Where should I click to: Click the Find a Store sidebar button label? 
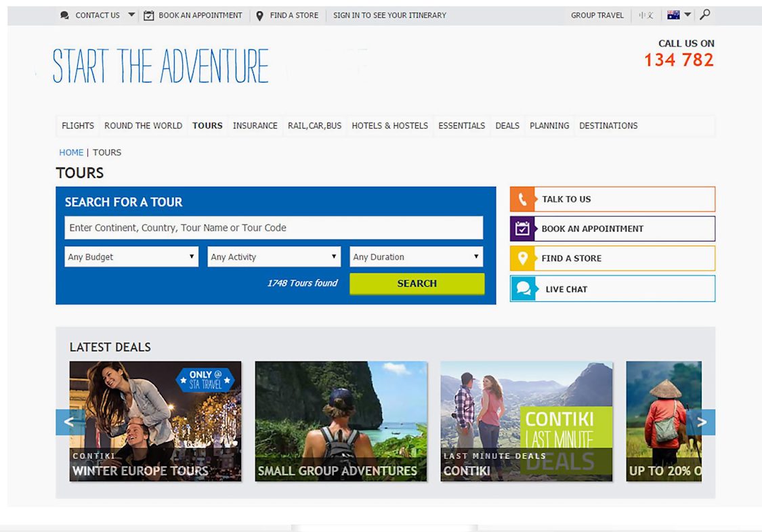click(x=572, y=259)
